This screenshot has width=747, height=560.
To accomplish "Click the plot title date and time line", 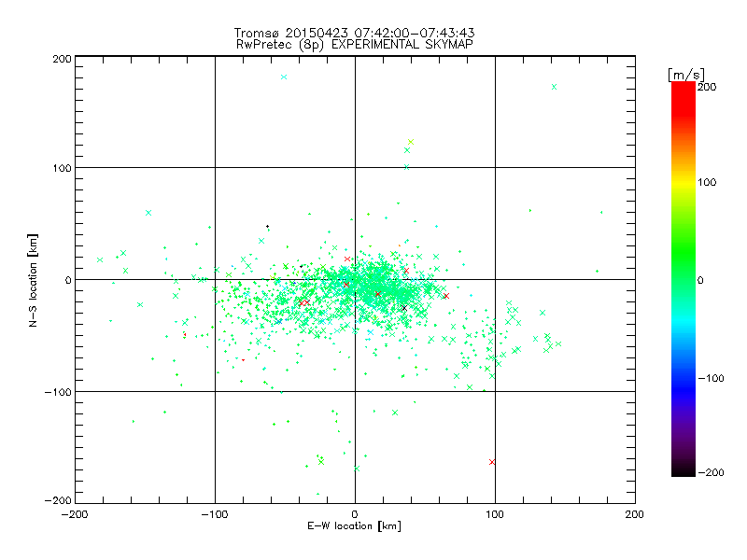I will click(354, 33).
